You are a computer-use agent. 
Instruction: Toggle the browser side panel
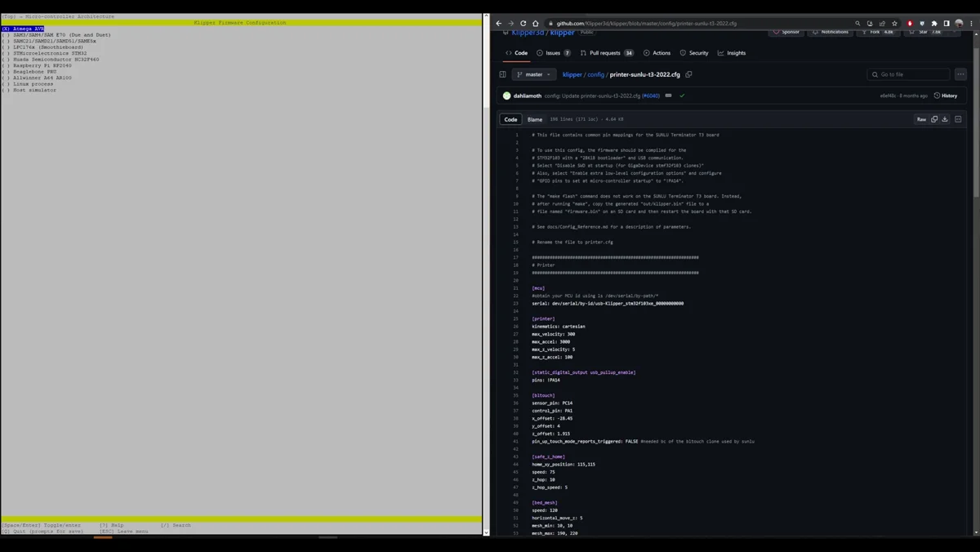[947, 23]
